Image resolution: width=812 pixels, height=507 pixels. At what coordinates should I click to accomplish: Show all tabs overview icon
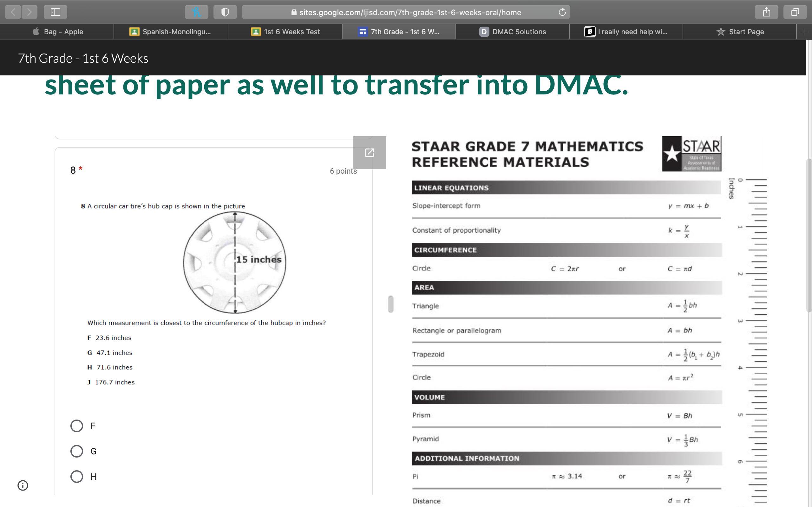tap(795, 12)
